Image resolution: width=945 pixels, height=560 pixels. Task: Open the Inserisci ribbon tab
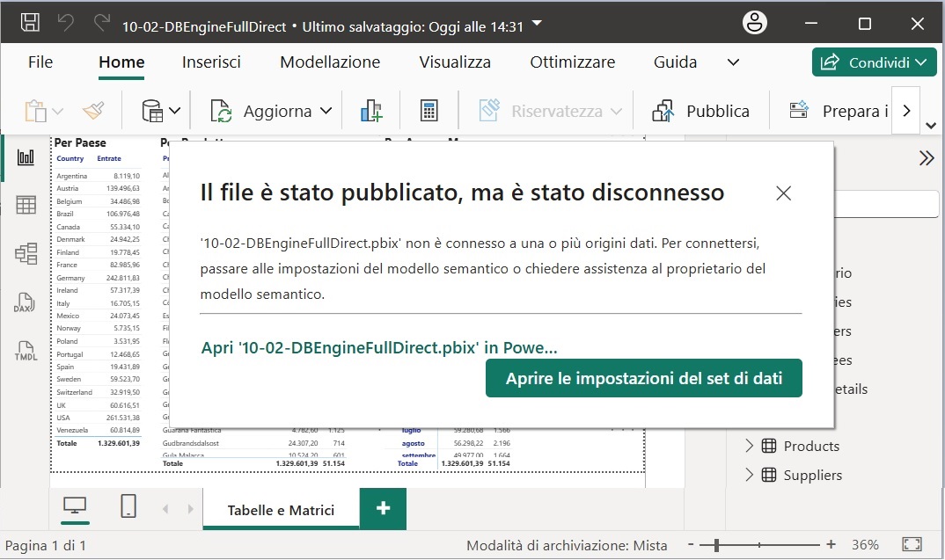tap(211, 62)
